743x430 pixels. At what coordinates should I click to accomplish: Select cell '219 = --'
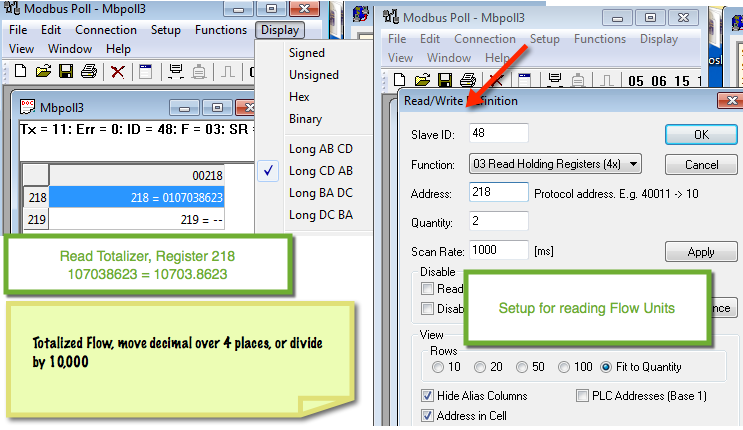pyautogui.click(x=136, y=220)
